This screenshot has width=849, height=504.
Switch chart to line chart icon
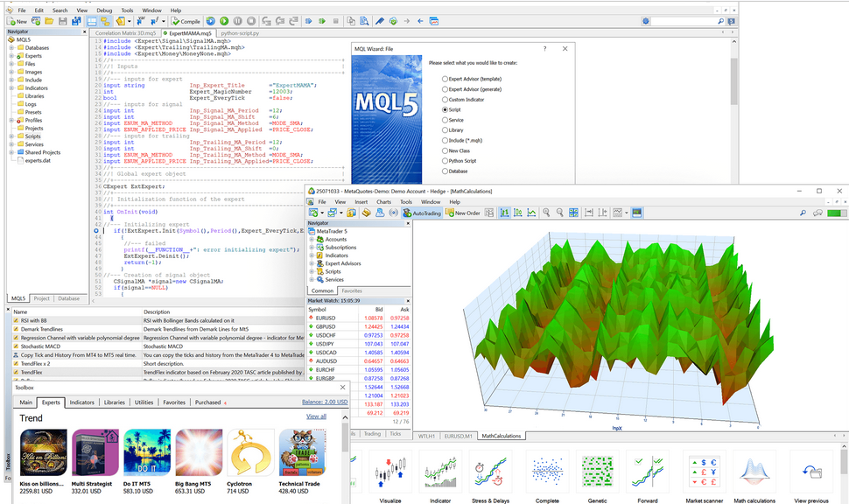click(x=531, y=213)
